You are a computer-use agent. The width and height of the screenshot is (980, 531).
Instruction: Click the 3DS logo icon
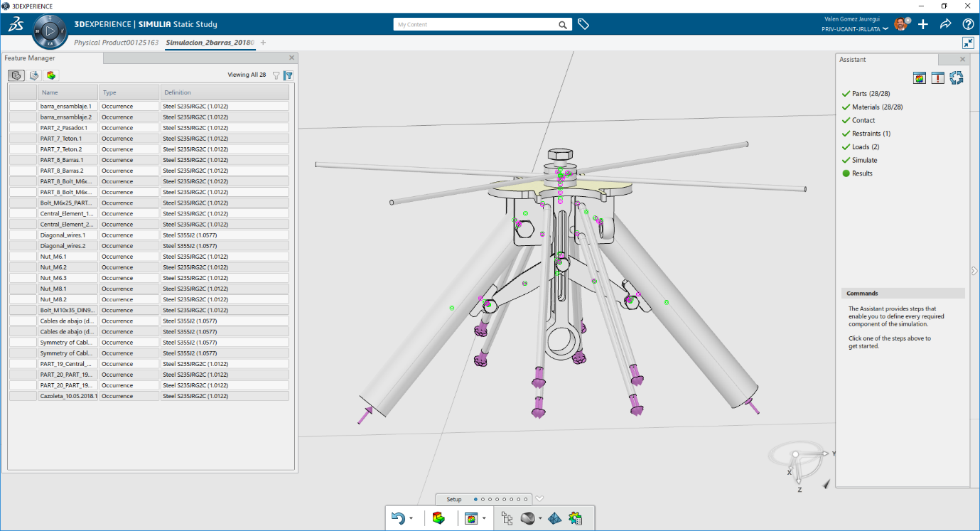coord(16,25)
